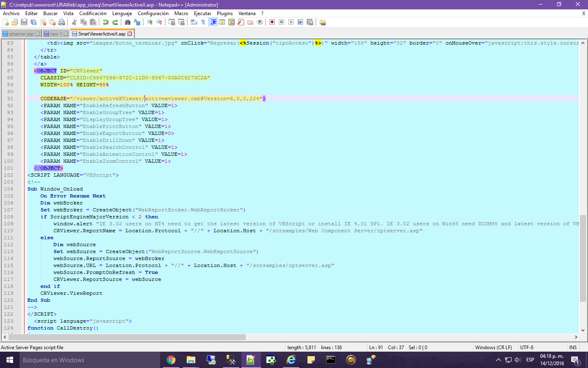
Task: Switch to new 1 tab
Action: [x=56, y=34]
